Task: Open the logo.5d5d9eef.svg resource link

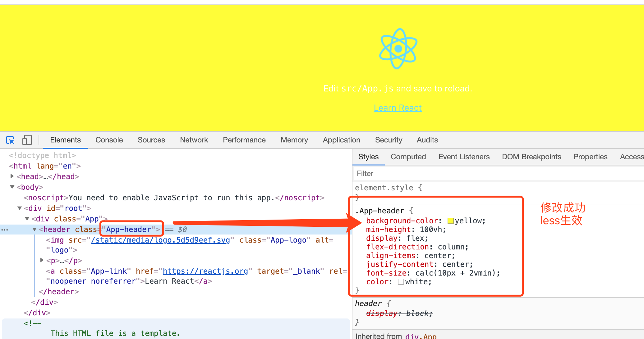Action: click(160, 240)
